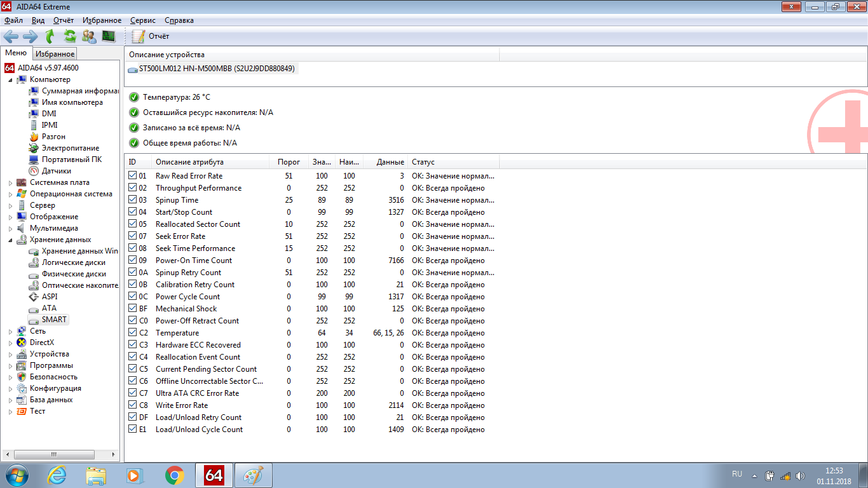868x488 pixels.
Task: Open the Сервис menu
Action: (143, 20)
